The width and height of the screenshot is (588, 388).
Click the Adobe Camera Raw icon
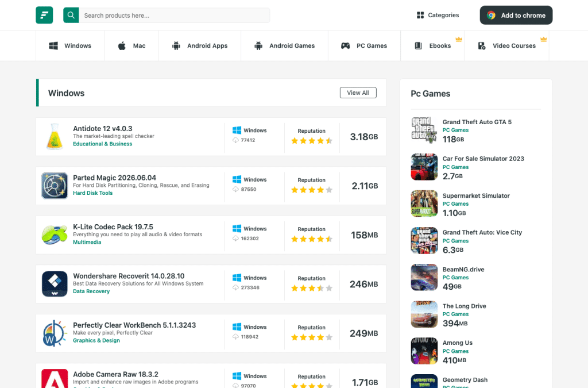pyautogui.click(x=55, y=378)
